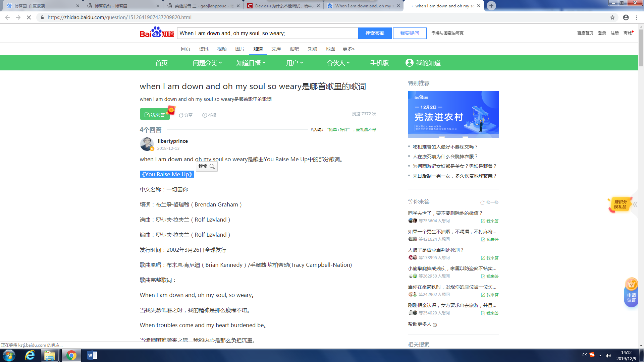This screenshot has height=362, width=644.
Task: Click the browser stop loading icon
Action: 29,17
